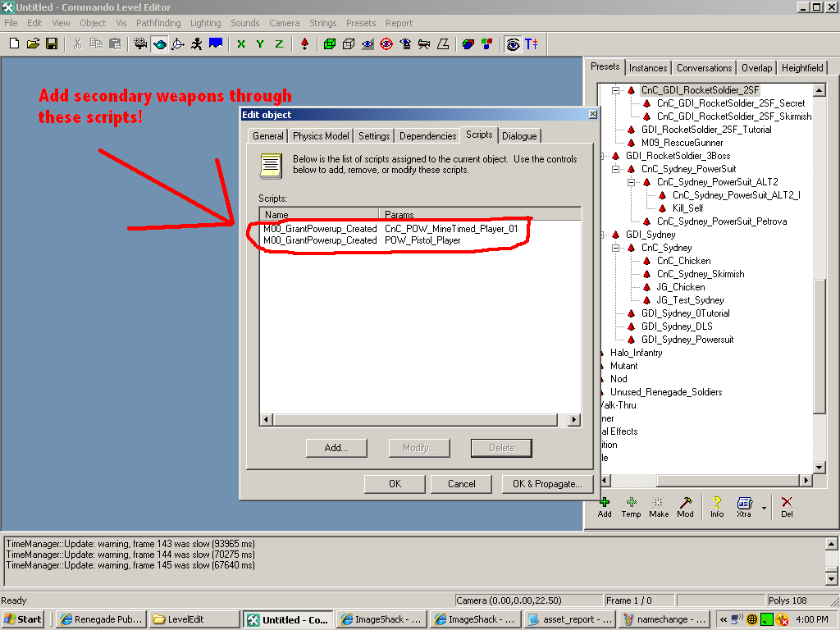Click the Info question mark icon

coord(717,506)
